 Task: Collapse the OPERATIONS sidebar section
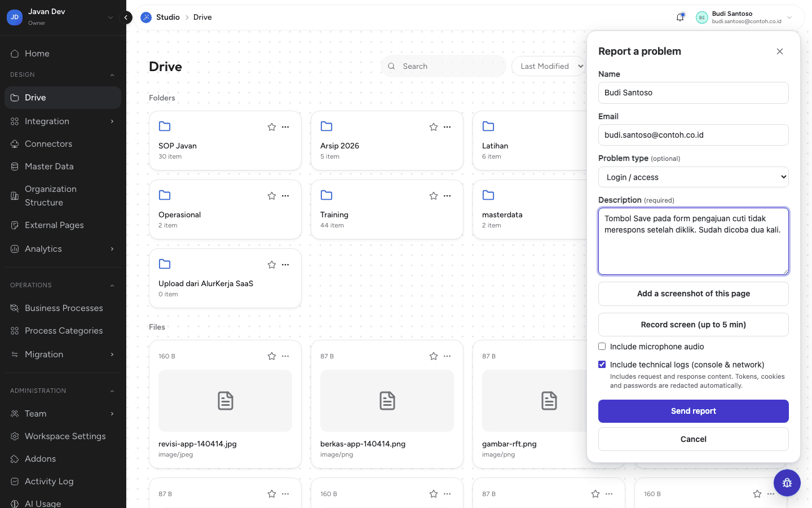pos(112,286)
